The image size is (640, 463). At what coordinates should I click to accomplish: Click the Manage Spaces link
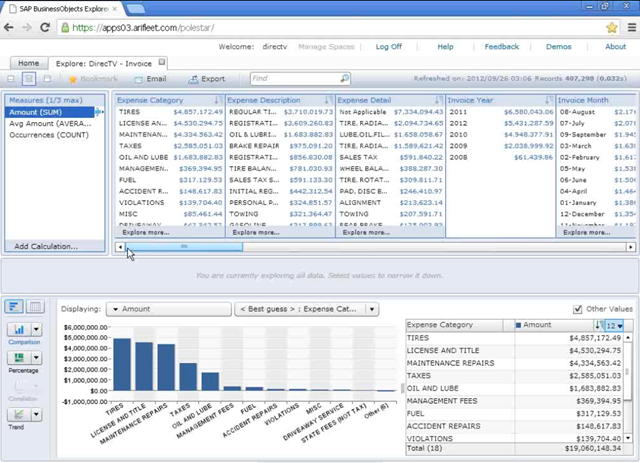tap(326, 47)
